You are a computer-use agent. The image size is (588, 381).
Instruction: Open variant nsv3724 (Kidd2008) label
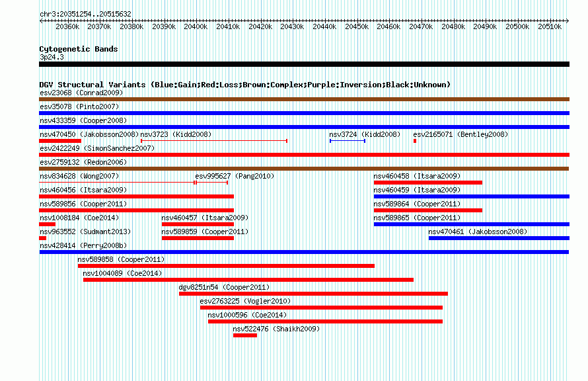pyautogui.click(x=365, y=134)
